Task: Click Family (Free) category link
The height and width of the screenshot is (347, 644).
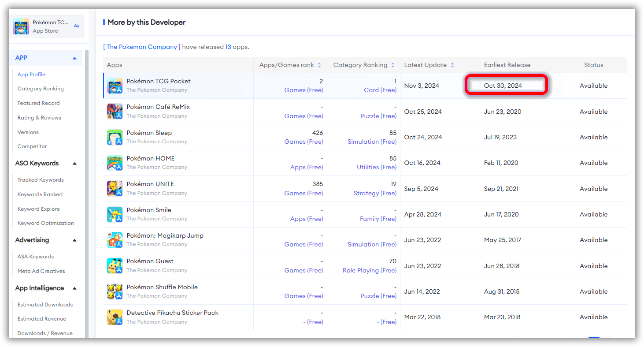Action: pyautogui.click(x=378, y=219)
